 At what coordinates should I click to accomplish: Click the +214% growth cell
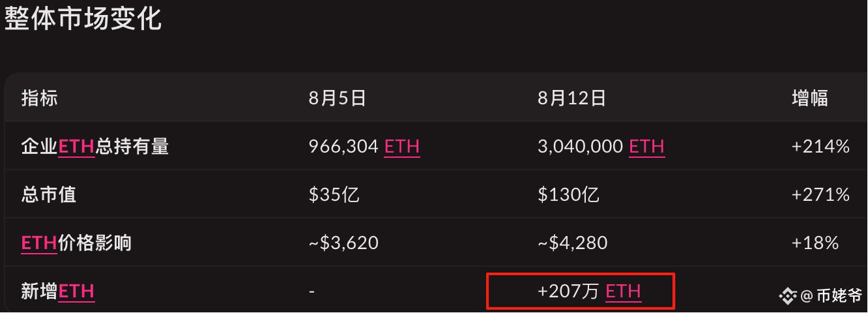tap(820, 146)
